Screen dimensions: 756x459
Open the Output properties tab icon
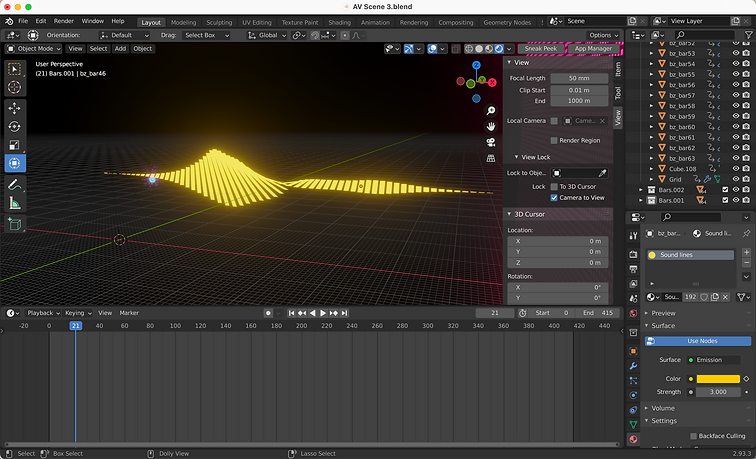tap(633, 269)
